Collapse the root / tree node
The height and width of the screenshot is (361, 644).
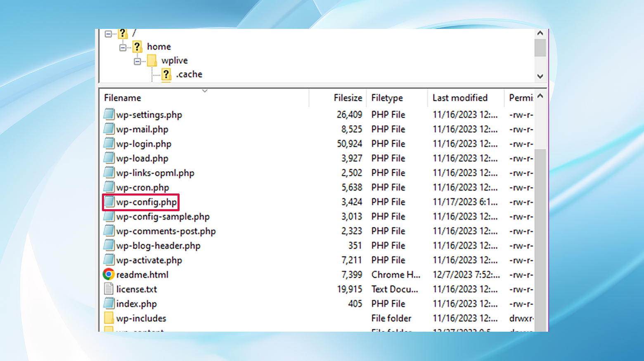pyautogui.click(x=108, y=33)
